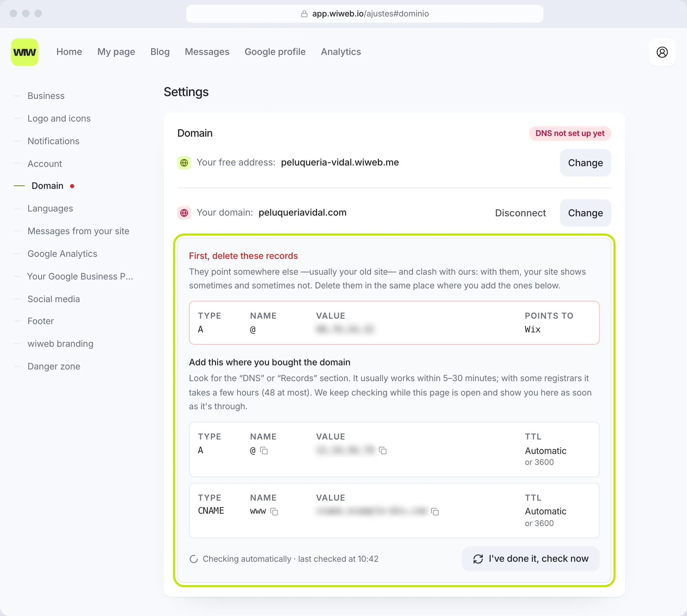Click the blurred value of the Wix A record
The image size is (687, 616).
click(345, 329)
